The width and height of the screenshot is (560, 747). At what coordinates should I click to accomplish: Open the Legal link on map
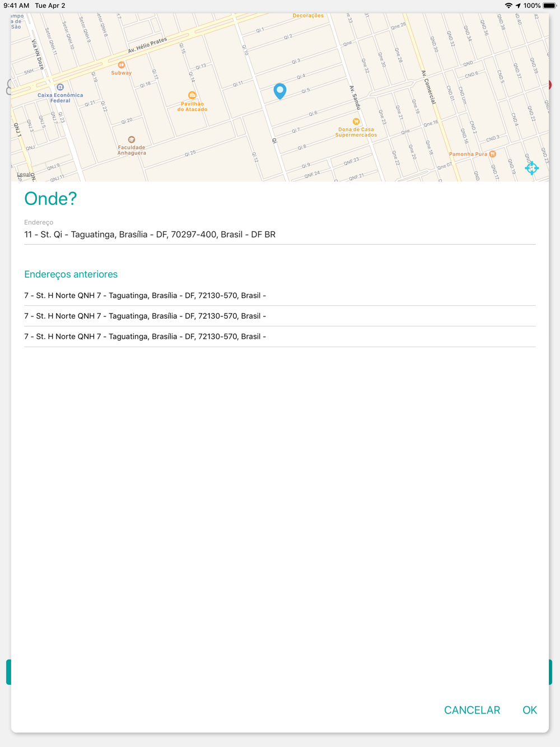(x=24, y=175)
